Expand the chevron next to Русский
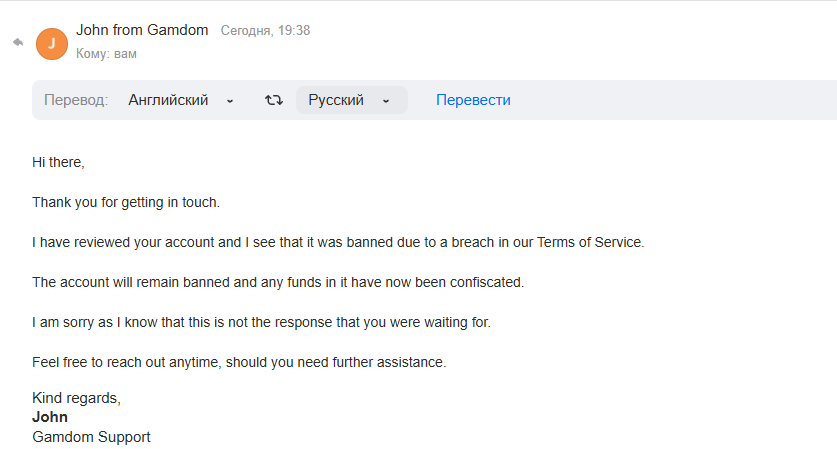This screenshot has height=449, width=837. pos(386,101)
